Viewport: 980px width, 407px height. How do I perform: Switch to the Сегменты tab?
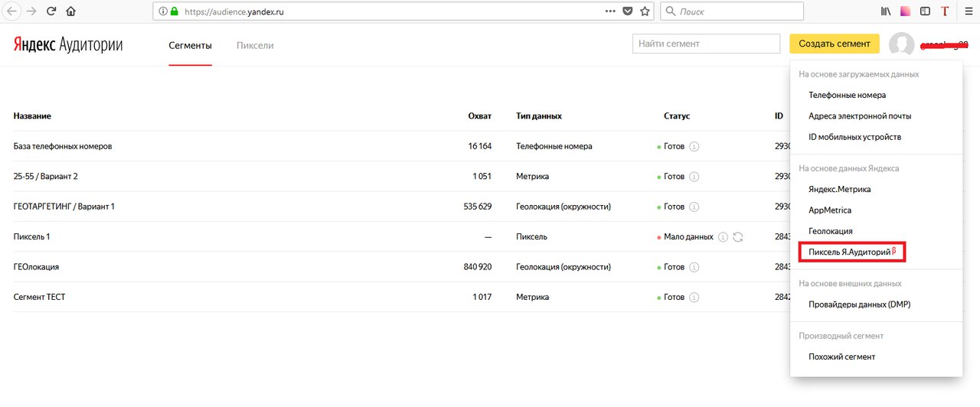point(190,45)
